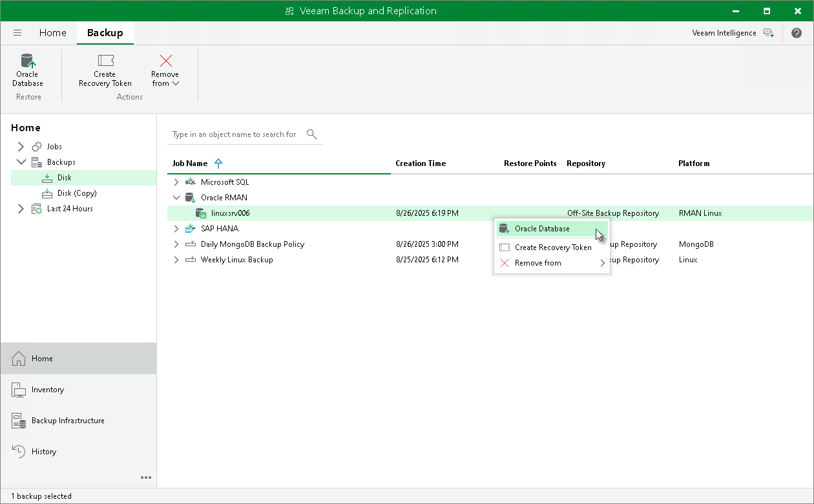Viewport: 814px width, 504px height.
Task: Open the Remove from dropdown in ribbon
Action: coord(175,83)
